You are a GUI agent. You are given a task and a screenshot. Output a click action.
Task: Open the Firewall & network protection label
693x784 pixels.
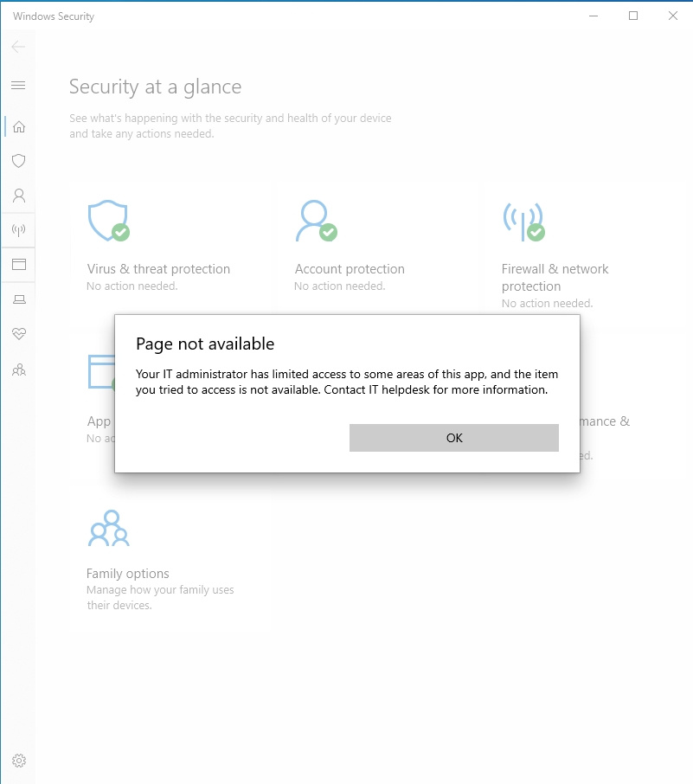(555, 278)
